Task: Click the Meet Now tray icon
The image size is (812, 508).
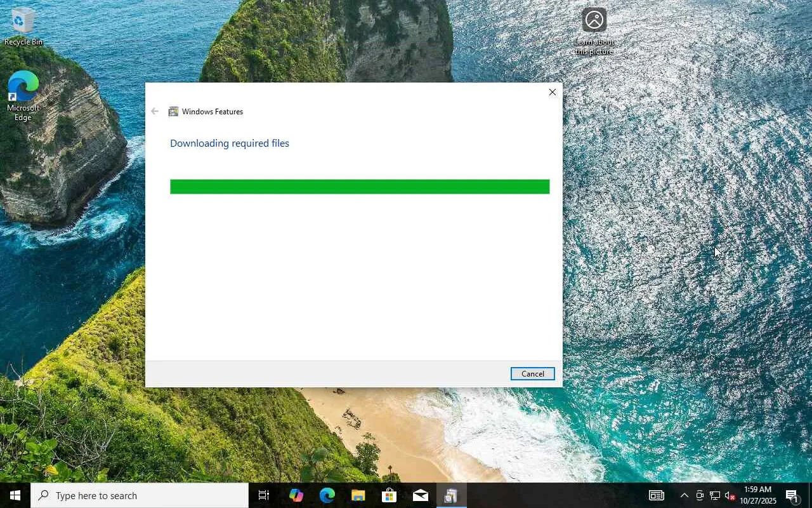Action: tap(700, 495)
